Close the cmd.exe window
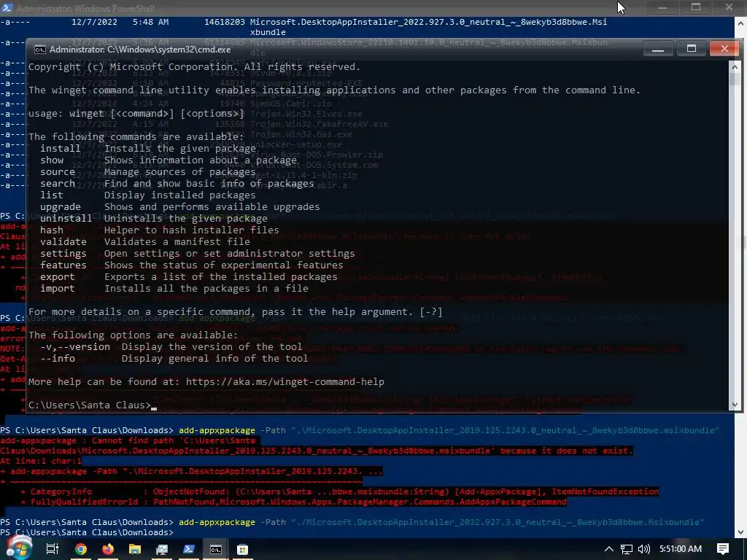747x560 pixels. (724, 49)
